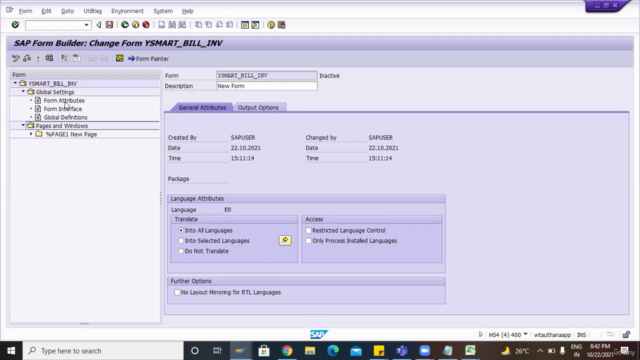Toggle the field list on/off icon
This screenshot has width=640, height=360.
[x=77, y=58]
